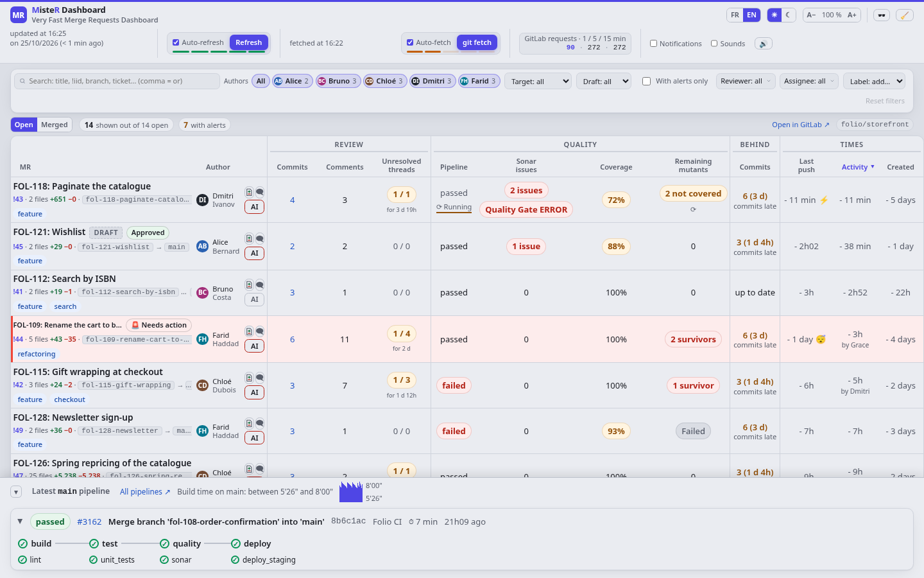This screenshot has width=924, height=578.
Task: Click comment bubble icon in FOL-115 row
Action: click(x=260, y=378)
